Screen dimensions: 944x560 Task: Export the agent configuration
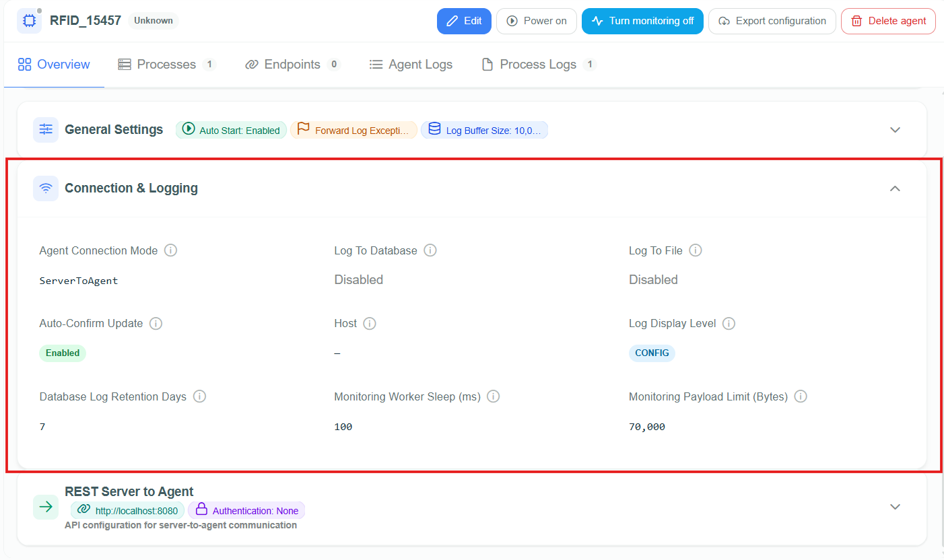772,21
